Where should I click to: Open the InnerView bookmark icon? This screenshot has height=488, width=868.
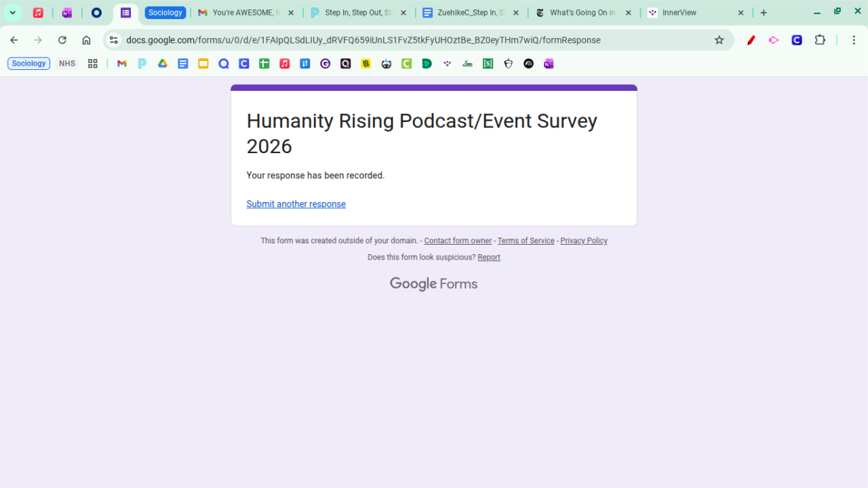point(448,64)
